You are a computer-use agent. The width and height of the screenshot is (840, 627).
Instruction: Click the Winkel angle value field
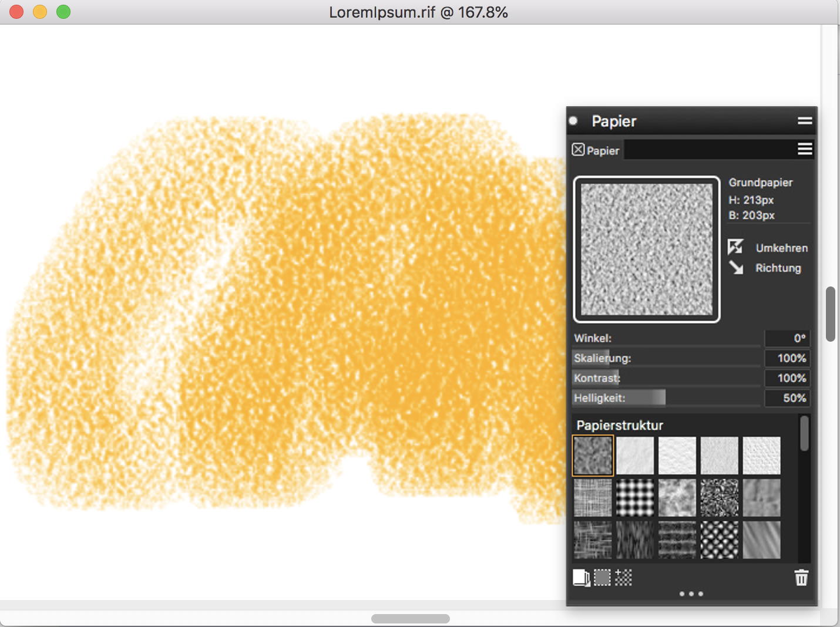click(787, 338)
